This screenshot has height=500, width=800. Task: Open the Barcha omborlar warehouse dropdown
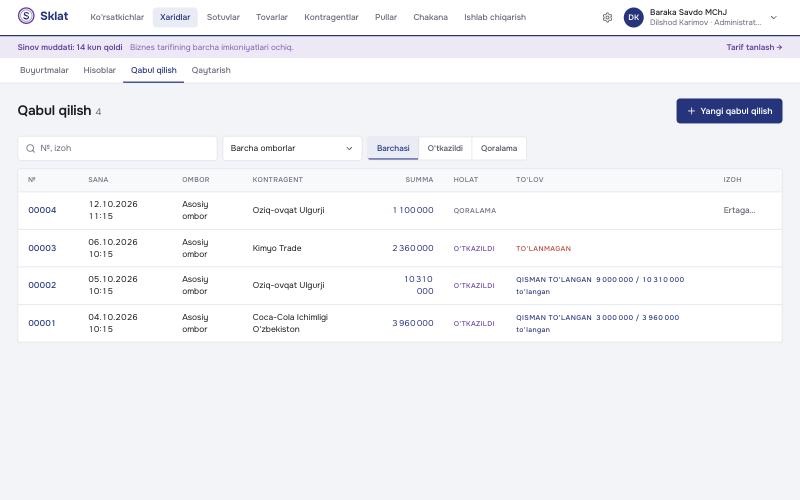(292, 148)
